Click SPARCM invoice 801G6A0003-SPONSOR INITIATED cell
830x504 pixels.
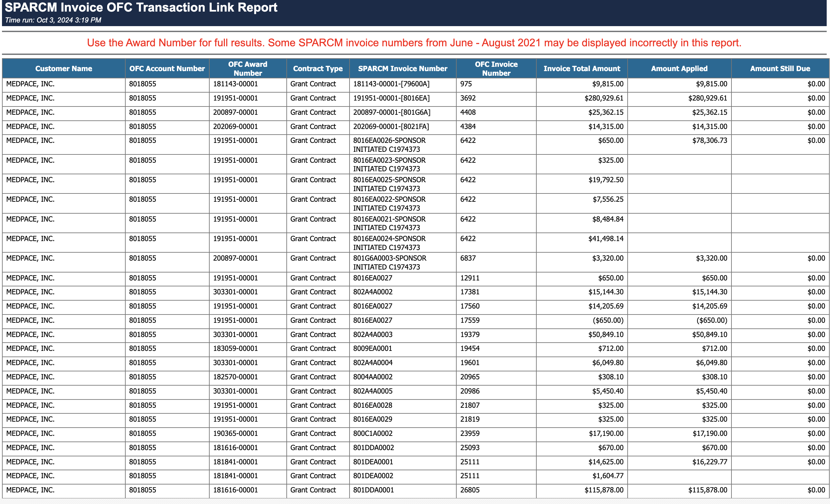pos(390,263)
